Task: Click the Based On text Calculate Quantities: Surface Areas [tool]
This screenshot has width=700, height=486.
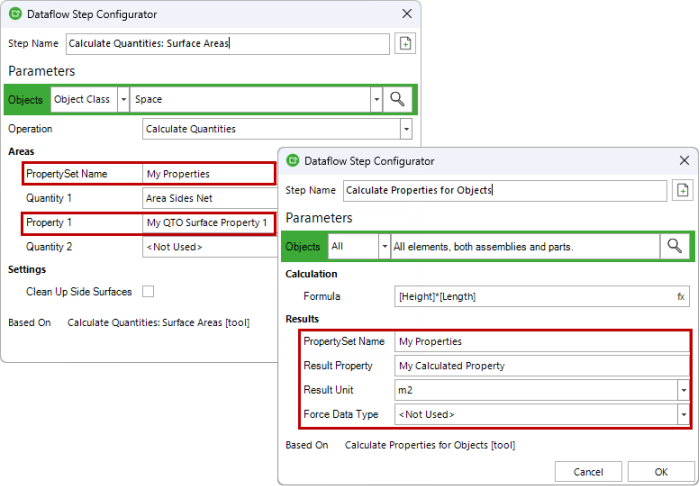Action: (158, 323)
